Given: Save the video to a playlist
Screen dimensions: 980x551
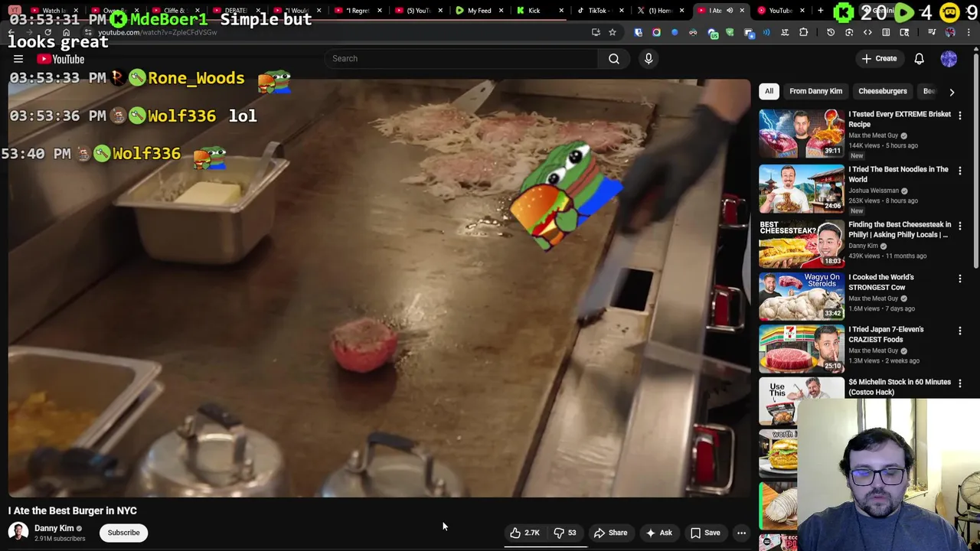Looking at the screenshot, I should tap(705, 533).
